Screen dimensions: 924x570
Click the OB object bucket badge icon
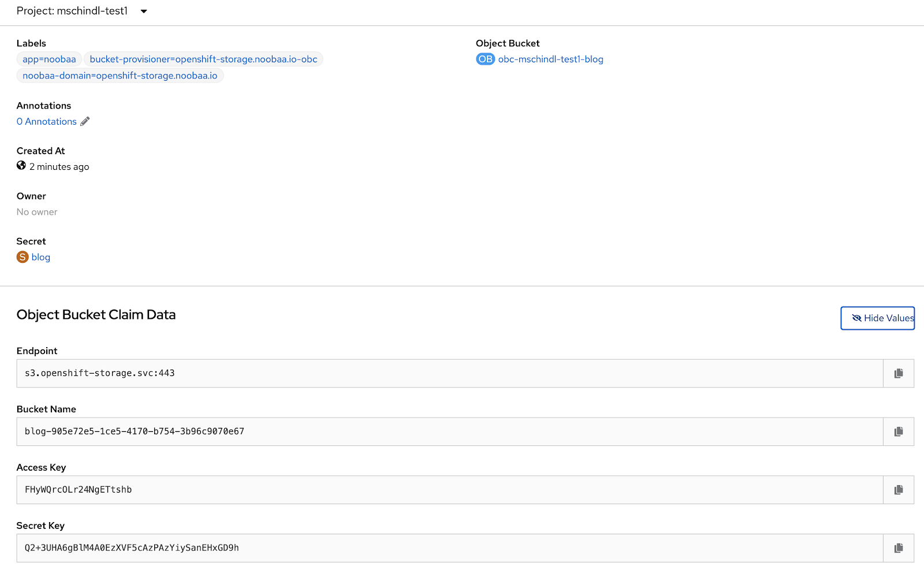point(485,59)
